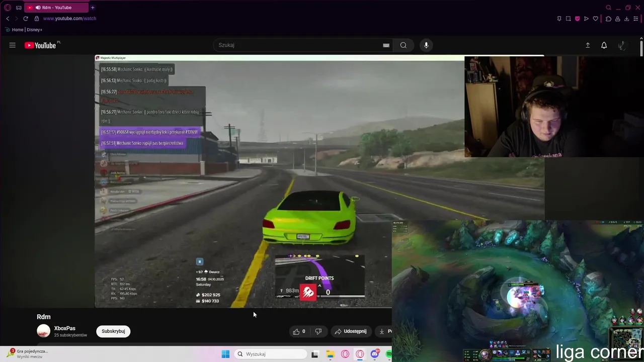Open Task View in the taskbar
This screenshot has width=644, height=362.
[x=314, y=354]
